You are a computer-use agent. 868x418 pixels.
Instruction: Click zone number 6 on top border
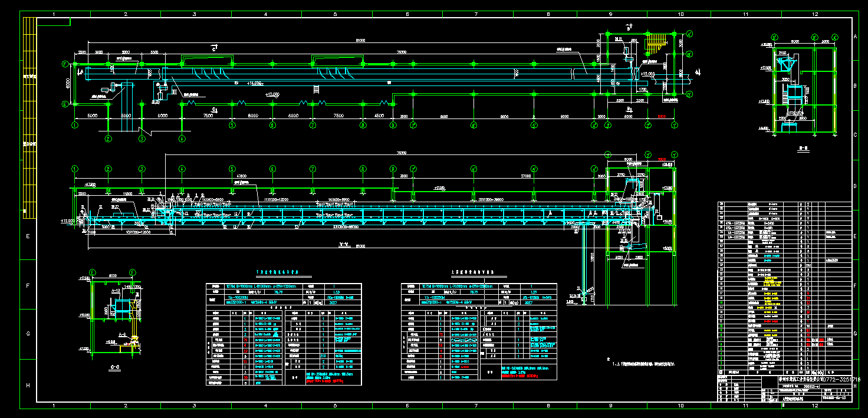406,14
